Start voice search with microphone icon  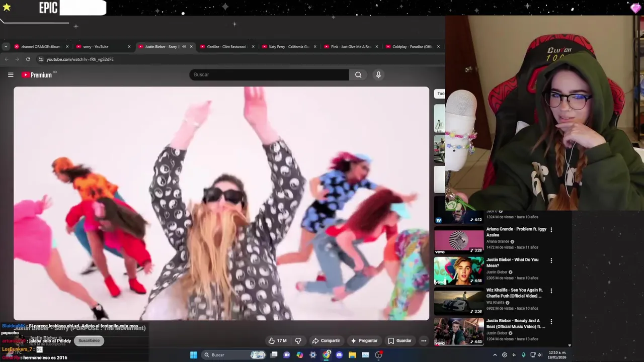(378, 74)
